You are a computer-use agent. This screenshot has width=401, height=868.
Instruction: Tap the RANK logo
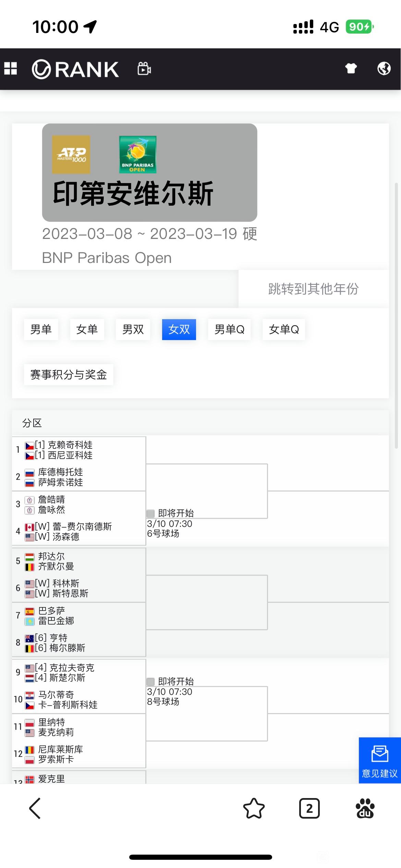[75, 69]
